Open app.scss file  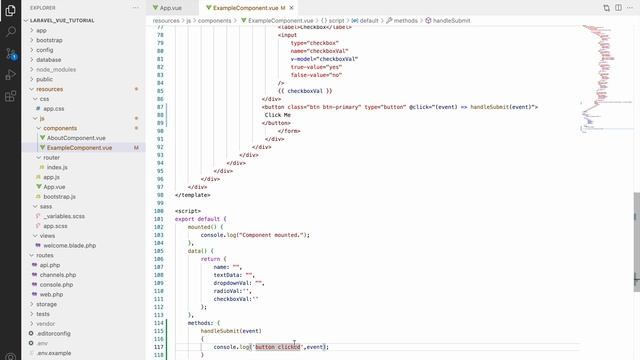(55, 226)
